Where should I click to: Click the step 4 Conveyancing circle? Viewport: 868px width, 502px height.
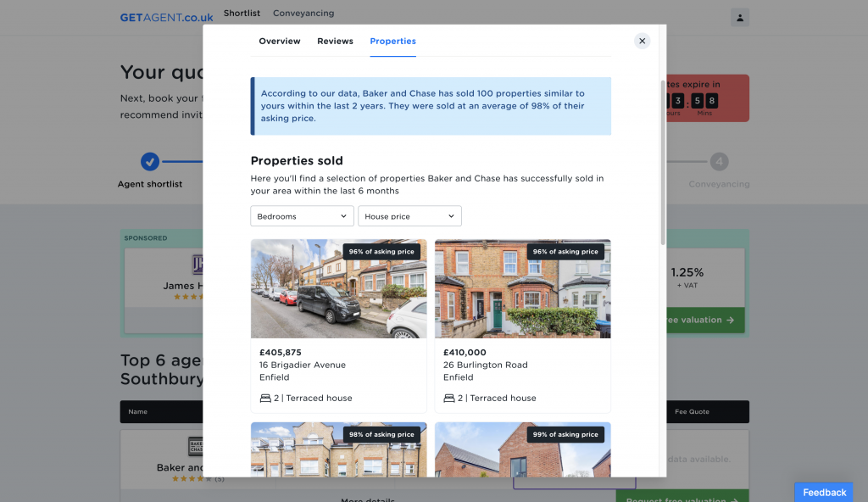(719, 161)
